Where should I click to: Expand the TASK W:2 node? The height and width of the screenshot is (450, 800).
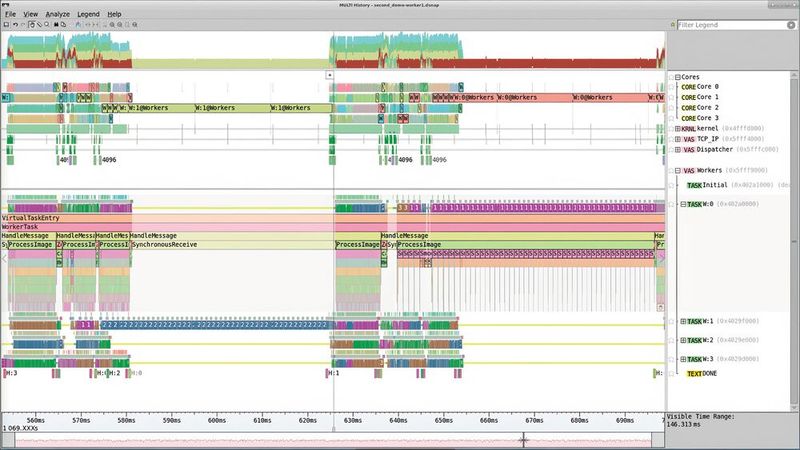click(x=682, y=340)
